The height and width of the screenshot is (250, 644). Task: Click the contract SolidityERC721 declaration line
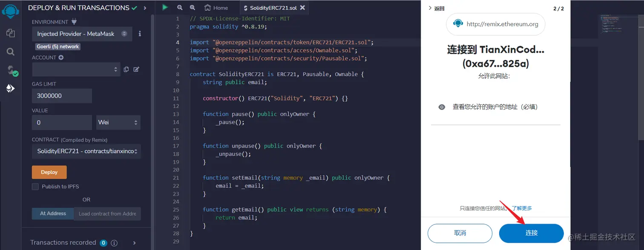[277, 74]
